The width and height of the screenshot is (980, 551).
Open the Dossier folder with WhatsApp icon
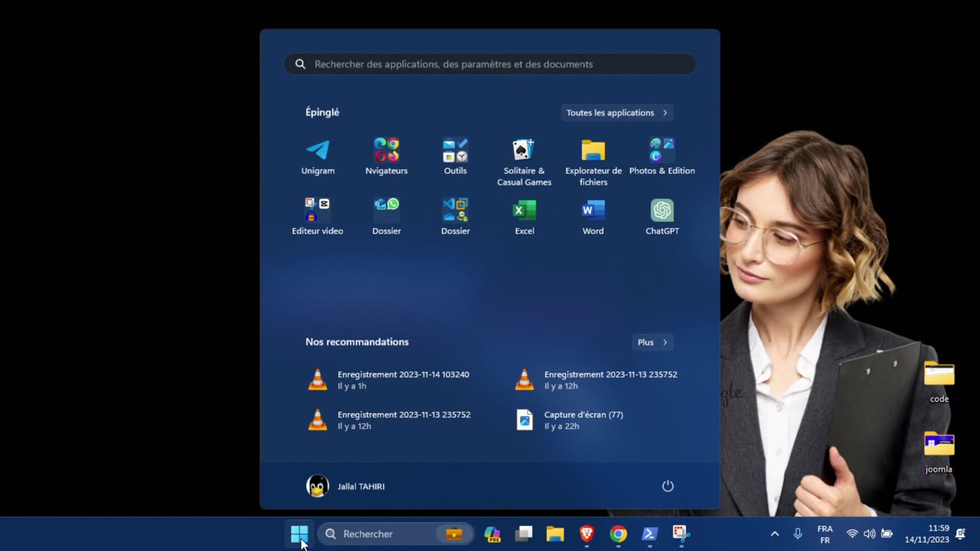click(x=387, y=217)
